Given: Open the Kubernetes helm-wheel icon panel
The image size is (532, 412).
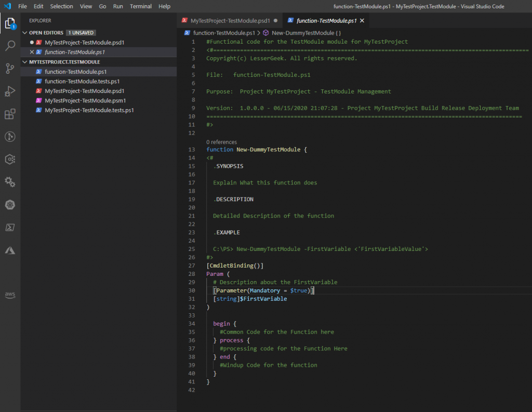Looking at the screenshot, I should [10, 205].
